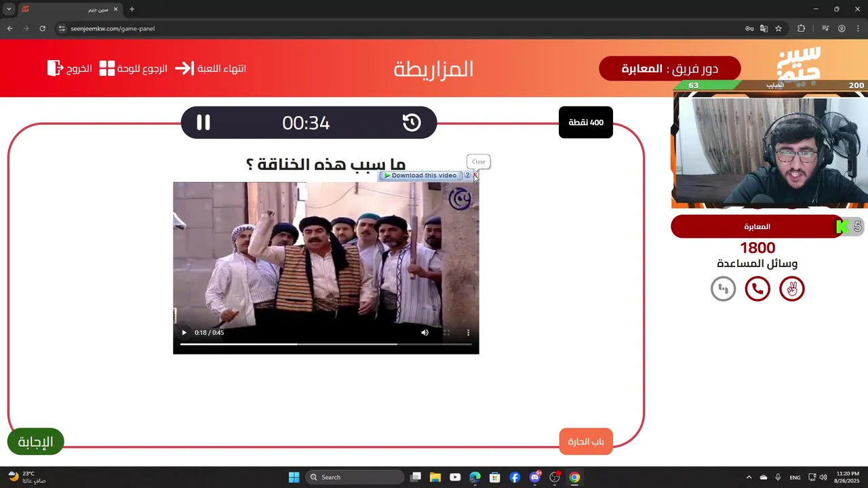Open the download bar help question mark
Viewport: 868px width, 488px height.
tap(467, 176)
